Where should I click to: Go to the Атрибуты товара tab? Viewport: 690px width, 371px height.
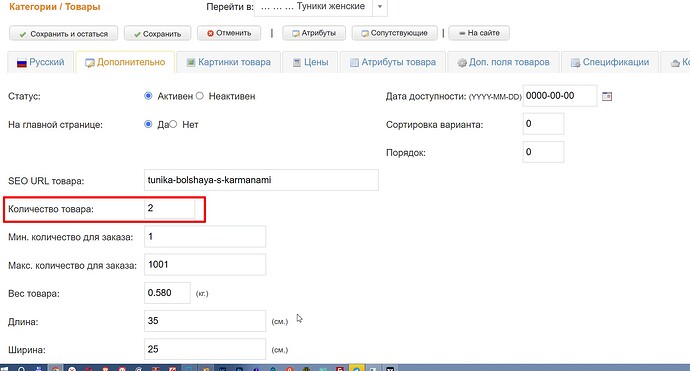[x=393, y=62]
